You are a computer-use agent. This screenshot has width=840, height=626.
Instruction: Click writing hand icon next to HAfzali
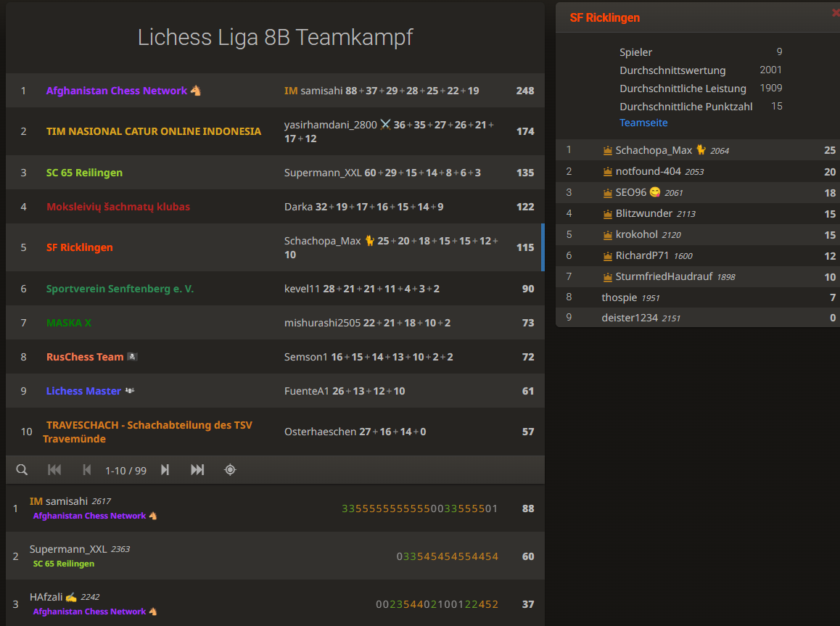[x=71, y=596]
